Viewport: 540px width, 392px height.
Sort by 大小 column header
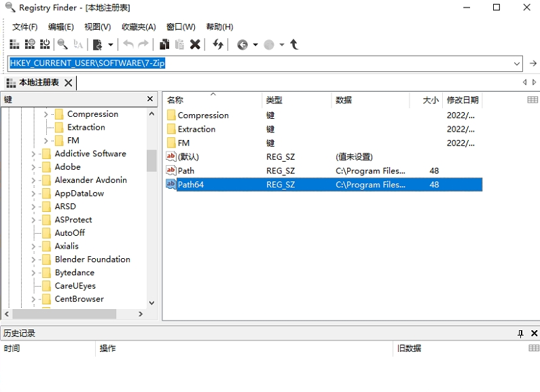(x=426, y=101)
